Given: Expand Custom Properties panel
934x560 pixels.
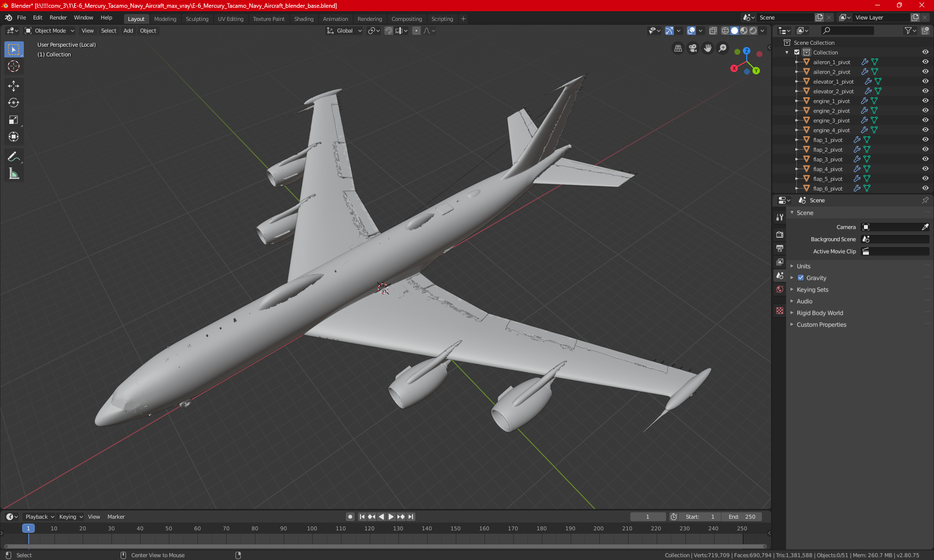Looking at the screenshot, I should point(821,325).
